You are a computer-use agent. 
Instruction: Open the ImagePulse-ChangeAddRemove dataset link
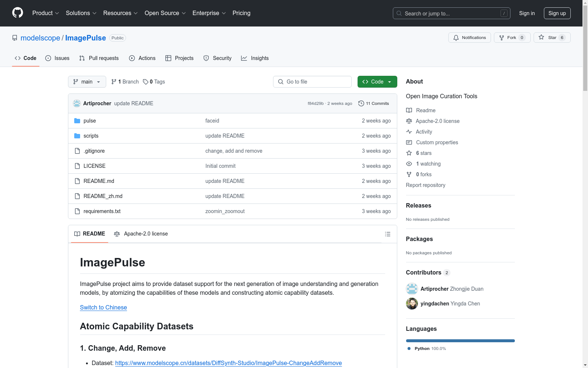229,363
